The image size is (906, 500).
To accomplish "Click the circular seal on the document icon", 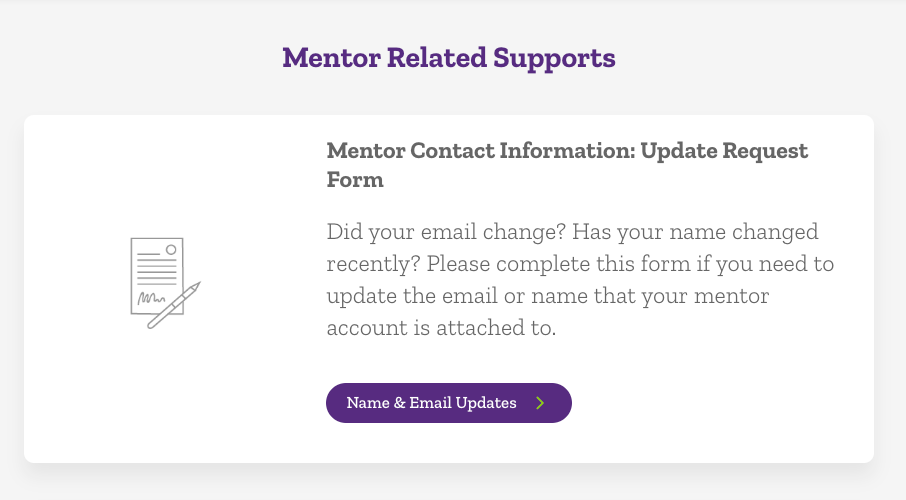I will (x=171, y=249).
